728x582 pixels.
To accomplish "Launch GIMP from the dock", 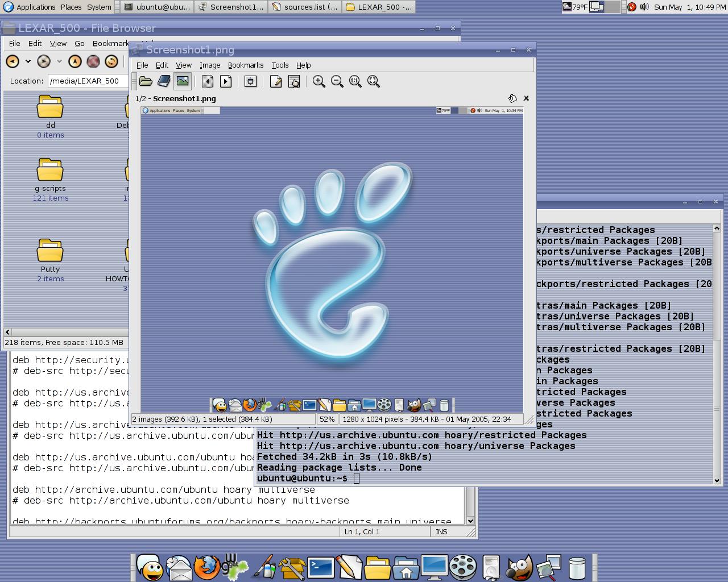I will (519, 567).
